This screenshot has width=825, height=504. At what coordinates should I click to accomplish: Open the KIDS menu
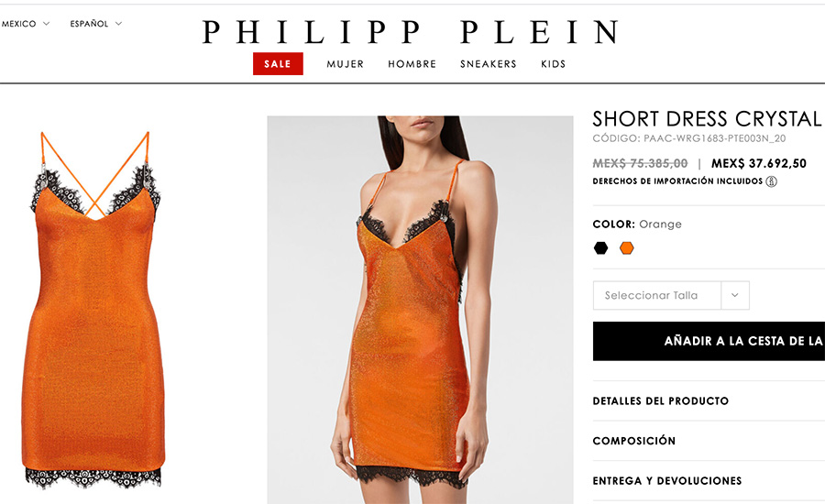point(554,64)
